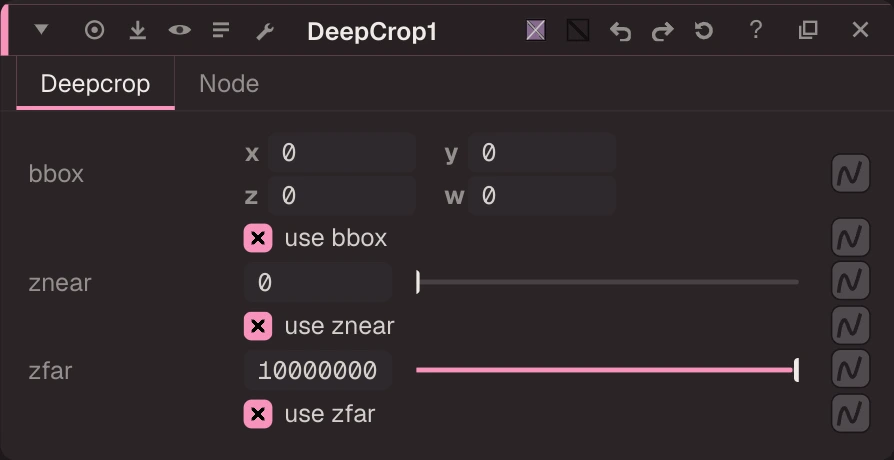Screen dimensions: 894x460
Task: Open the wrench settings icon
Action: point(265,31)
